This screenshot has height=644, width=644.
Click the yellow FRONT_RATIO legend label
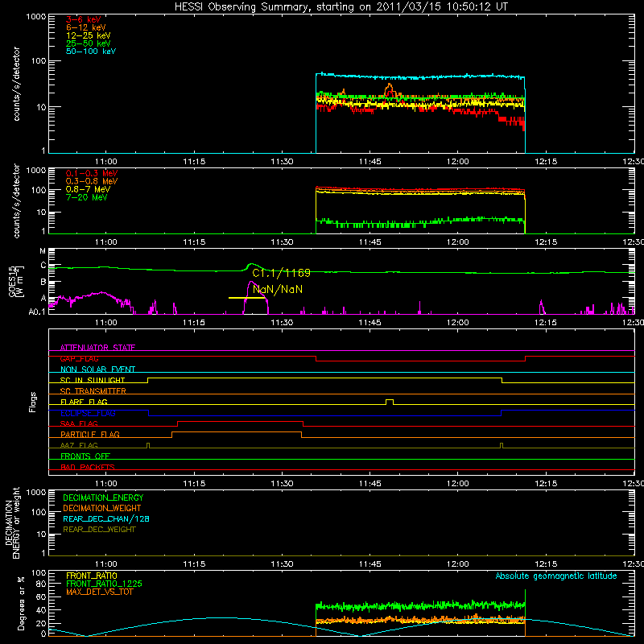tap(92, 576)
